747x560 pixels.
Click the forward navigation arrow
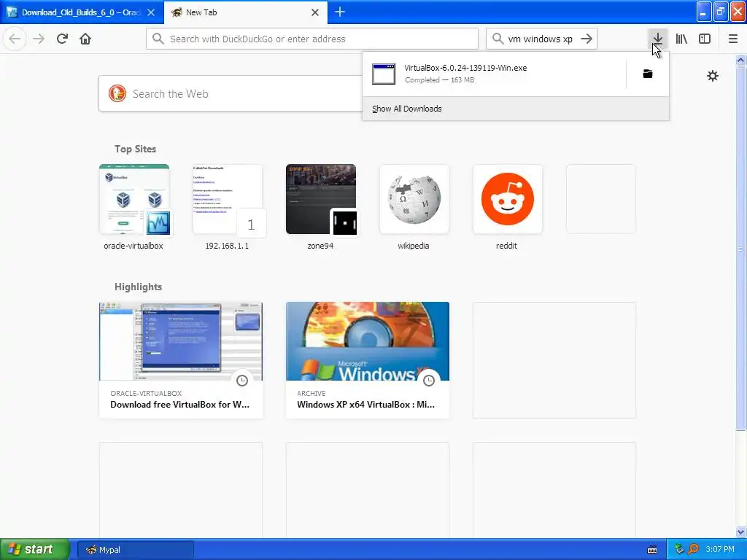39,39
